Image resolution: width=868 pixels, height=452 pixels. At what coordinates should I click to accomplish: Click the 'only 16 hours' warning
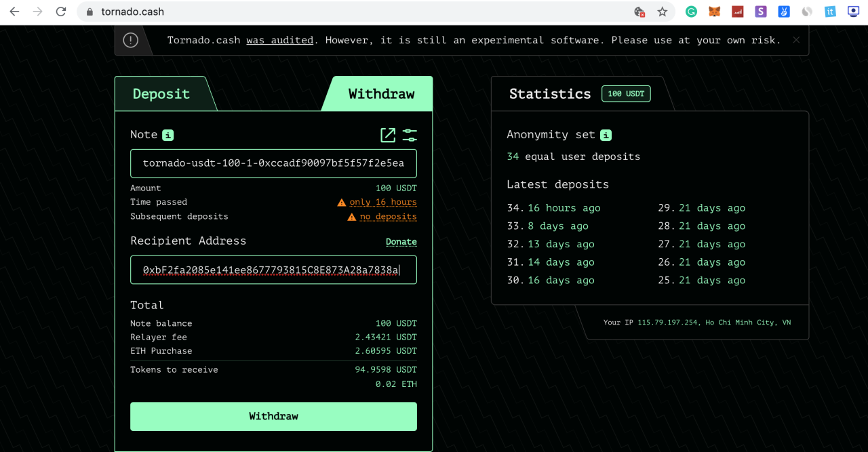382,202
